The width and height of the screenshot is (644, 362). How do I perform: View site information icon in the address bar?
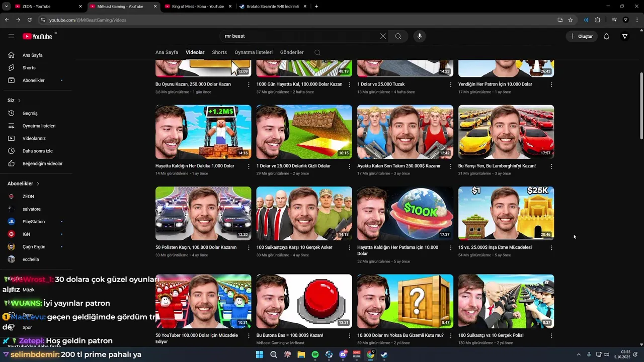click(43, 20)
